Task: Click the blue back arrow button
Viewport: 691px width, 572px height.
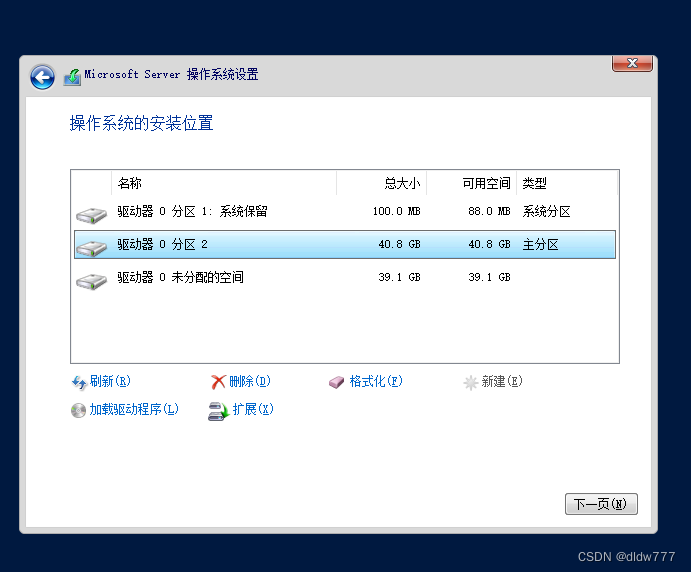Action: 42,77
